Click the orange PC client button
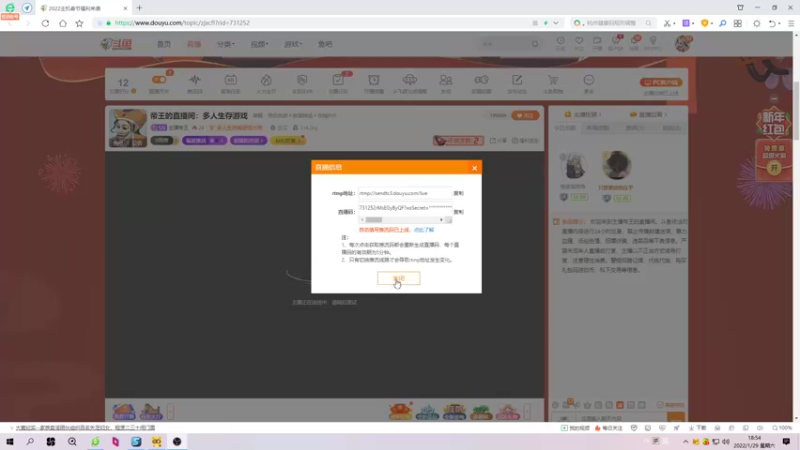The width and height of the screenshot is (800, 450). 661,82
